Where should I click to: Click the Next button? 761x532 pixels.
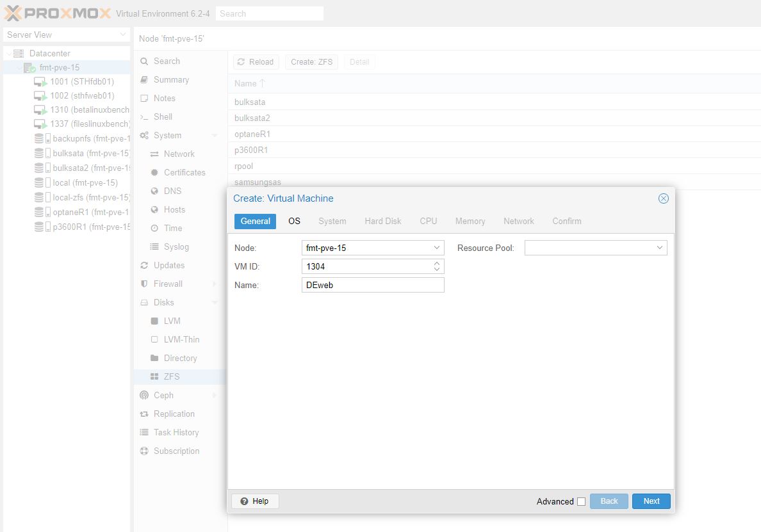coord(651,501)
